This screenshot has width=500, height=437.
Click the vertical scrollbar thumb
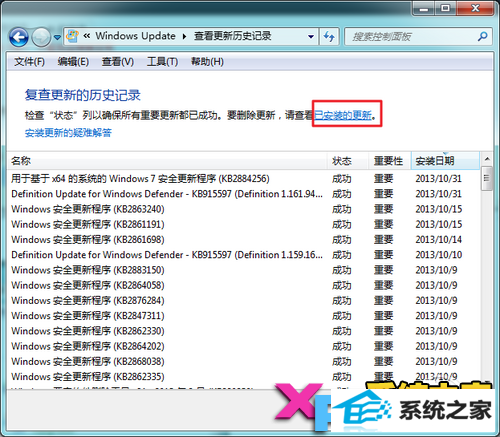point(487,178)
